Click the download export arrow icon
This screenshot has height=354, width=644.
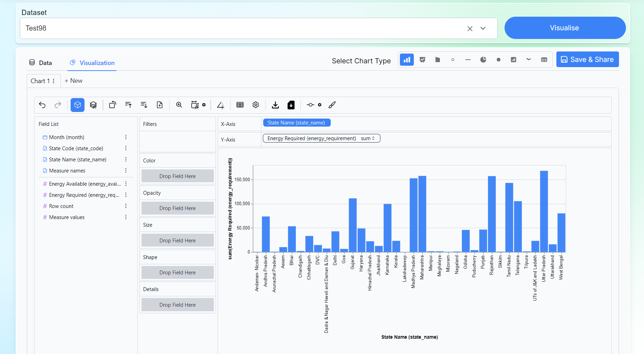tap(275, 105)
